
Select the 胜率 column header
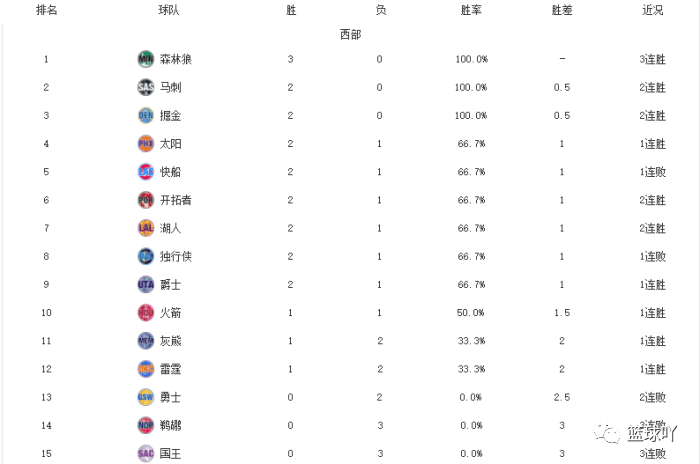pyautogui.click(x=471, y=10)
